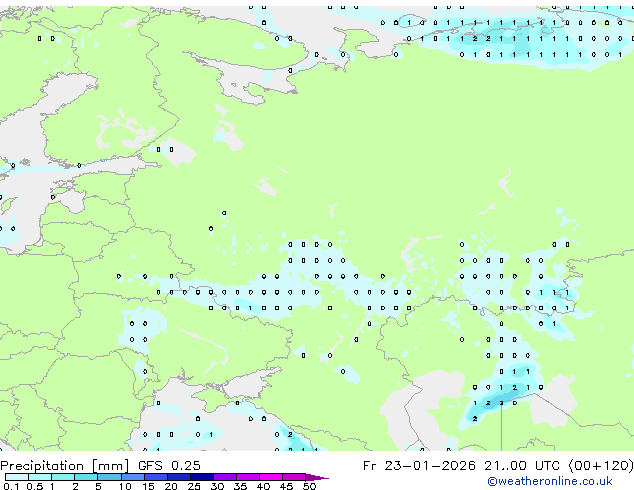Click the '0.5' legend scale label
Screen dimensions: 634x490
click(x=35, y=486)
